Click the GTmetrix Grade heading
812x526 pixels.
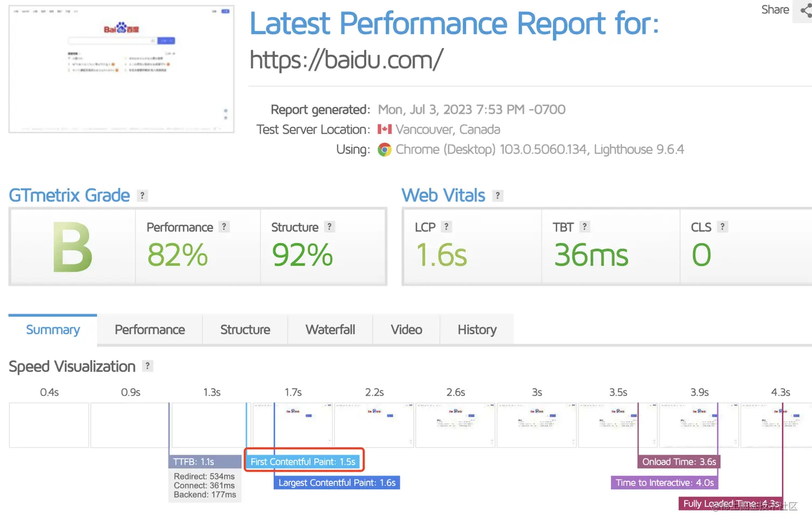coord(69,195)
